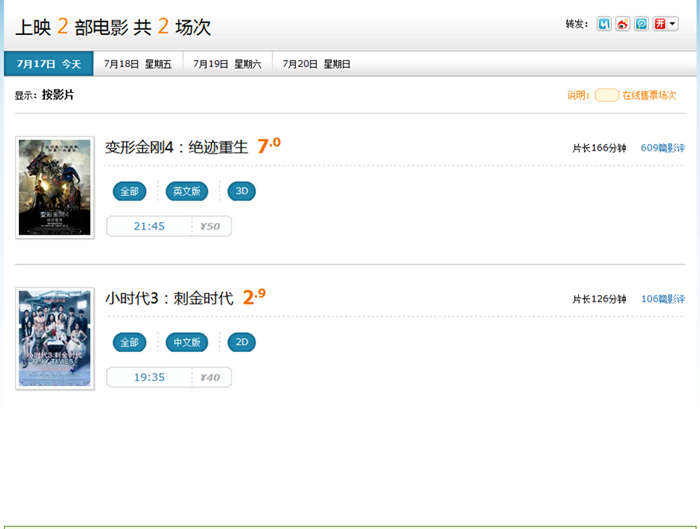Expand more share options dropdown arrow

click(673, 24)
